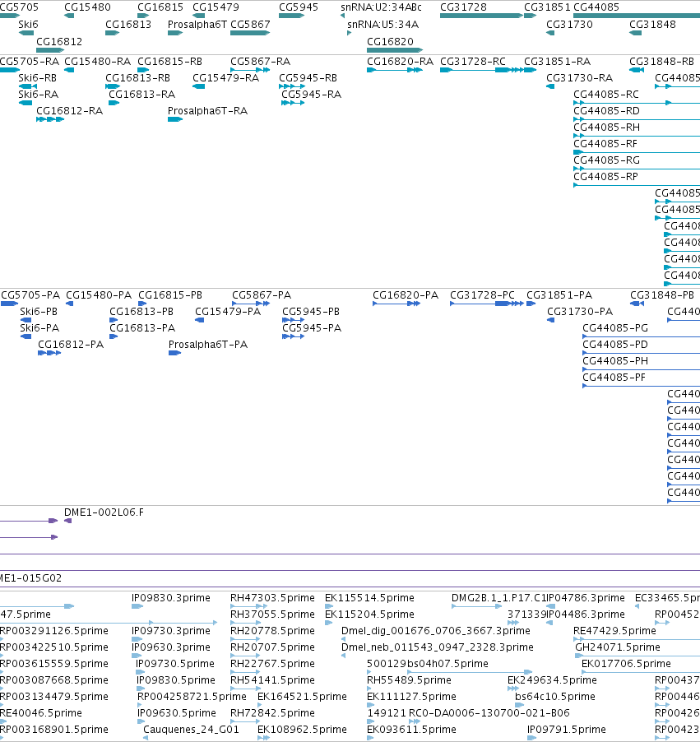The height and width of the screenshot is (742, 700).
Task: Click the CG15479-RA transcript label
Action: click(225, 77)
